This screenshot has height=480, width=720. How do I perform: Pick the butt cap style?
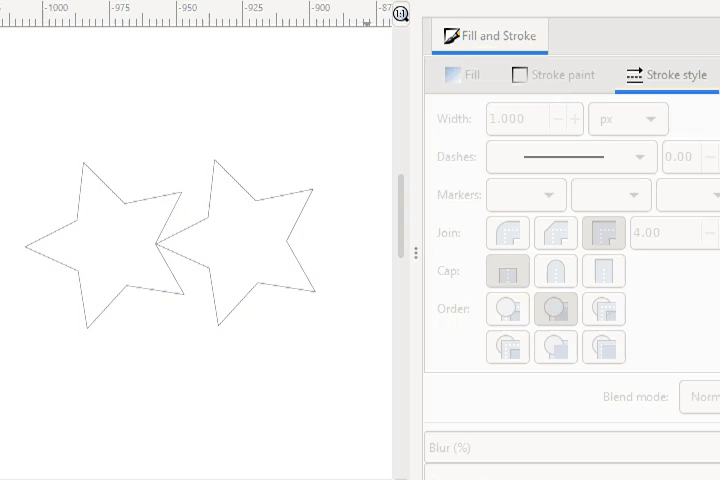tap(507, 271)
